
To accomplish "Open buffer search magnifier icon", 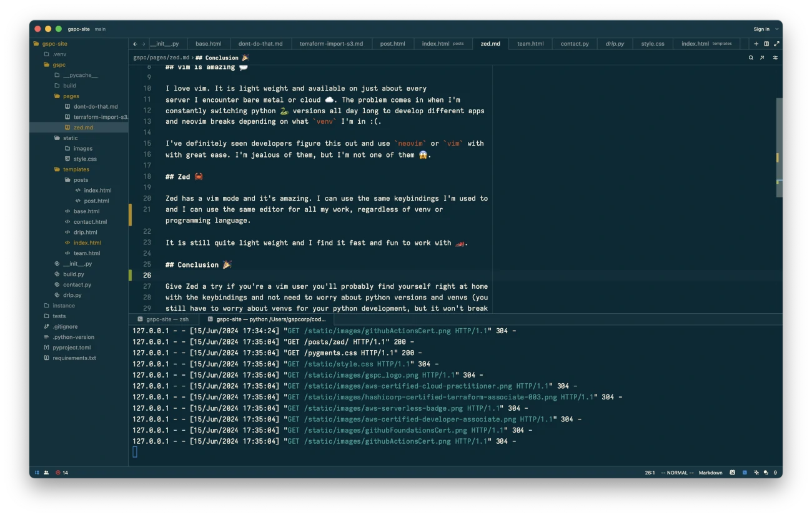I will pyautogui.click(x=751, y=58).
